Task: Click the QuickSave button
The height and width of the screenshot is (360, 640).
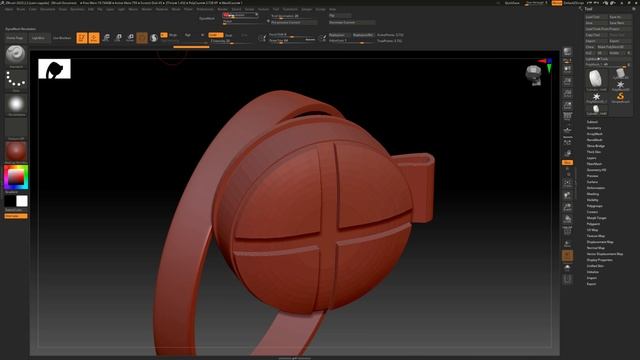Action: tap(512, 3)
